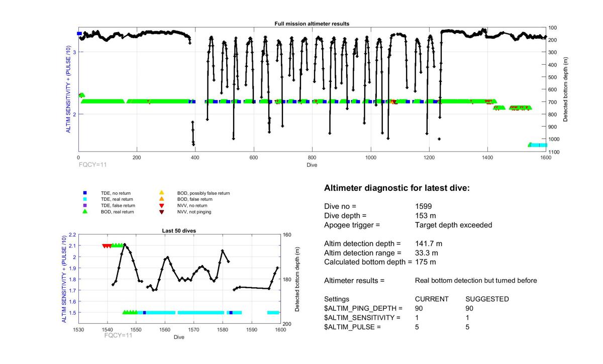Click 'FQCY=11' below the last 50 dives chart

click(x=118, y=336)
